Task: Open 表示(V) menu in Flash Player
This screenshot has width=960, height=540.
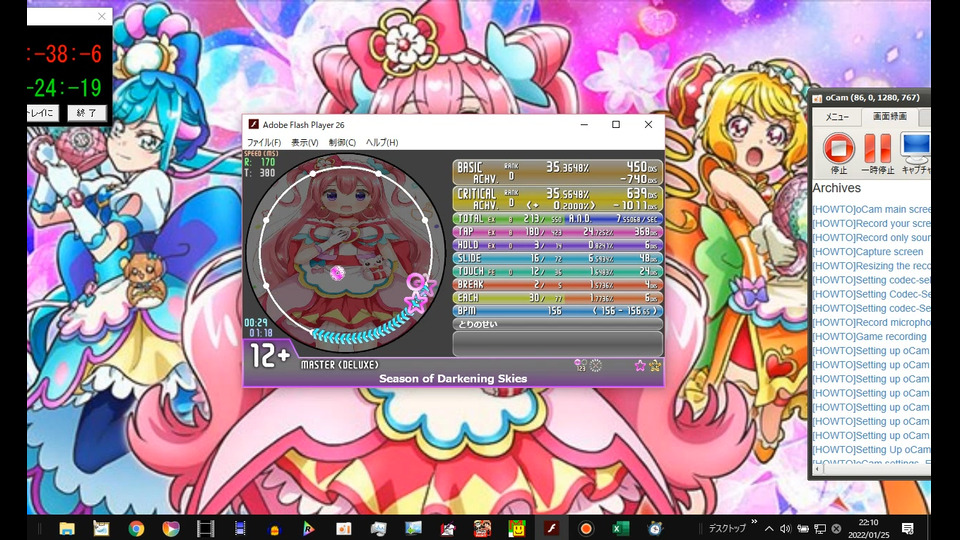Action: pos(304,142)
